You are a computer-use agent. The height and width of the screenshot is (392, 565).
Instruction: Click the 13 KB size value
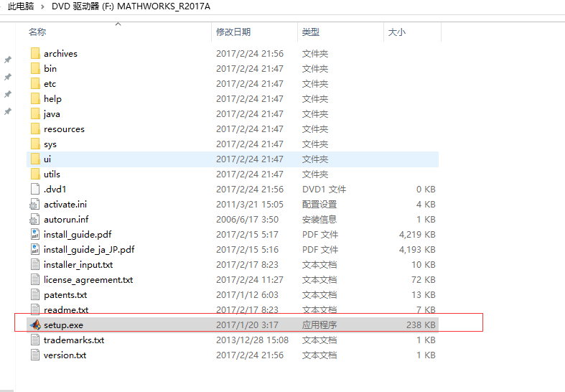(x=424, y=295)
